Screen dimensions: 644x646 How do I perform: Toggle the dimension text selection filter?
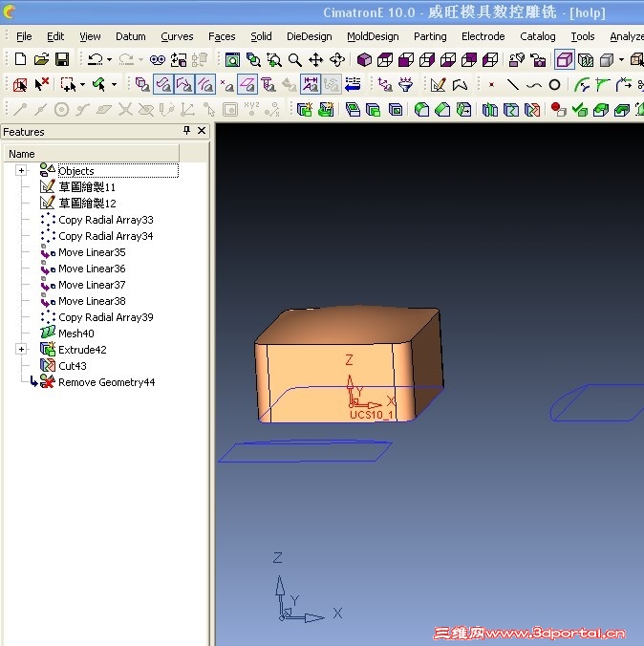(x=311, y=85)
